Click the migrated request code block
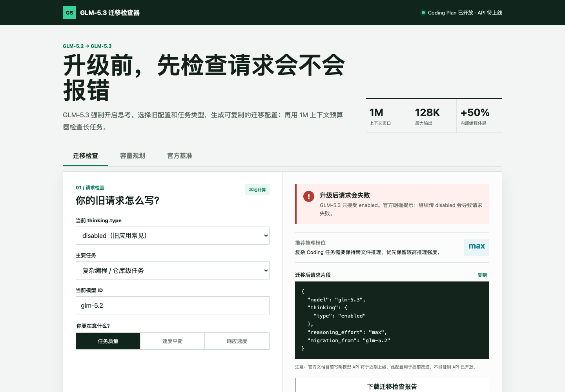The image size is (565, 392). pyautogui.click(x=392, y=320)
